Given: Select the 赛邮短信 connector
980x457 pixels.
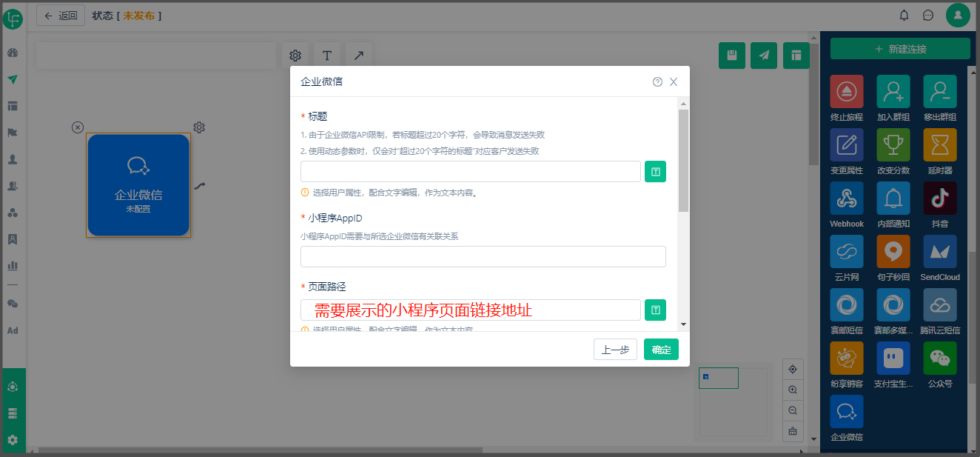Looking at the screenshot, I should pyautogui.click(x=847, y=305).
